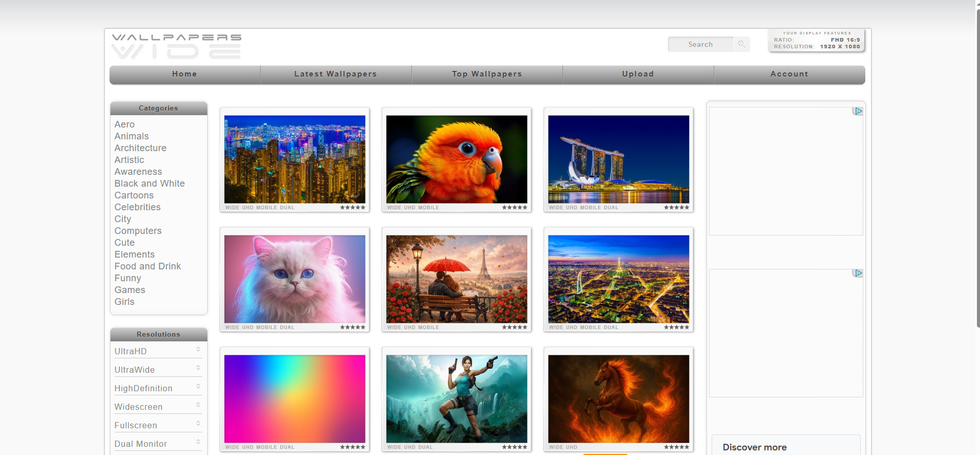Image resolution: width=980 pixels, height=455 pixels.
Task: Open the Upload page
Action: click(x=638, y=74)
